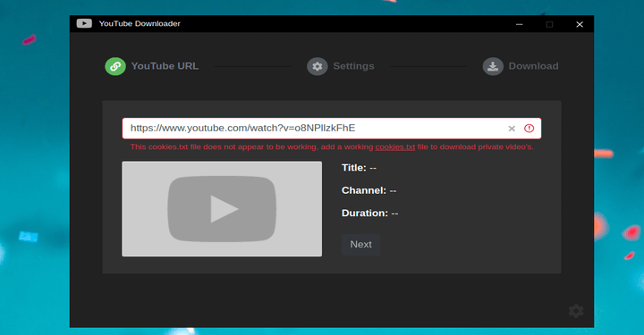Click the 'Duration: --' text
The image size is (644, 335).
click(369, 214)
